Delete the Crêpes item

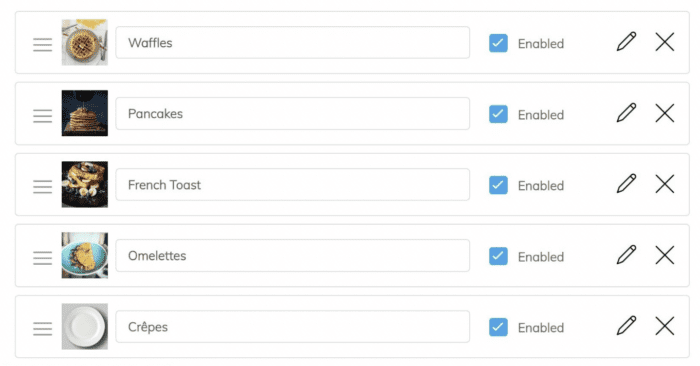point(665,326)
